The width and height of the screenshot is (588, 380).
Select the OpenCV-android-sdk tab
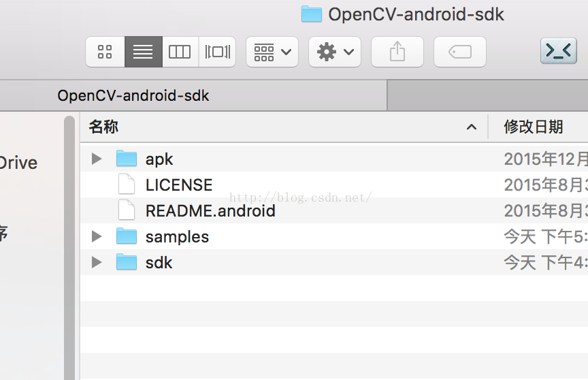click(x=193, y=95)
